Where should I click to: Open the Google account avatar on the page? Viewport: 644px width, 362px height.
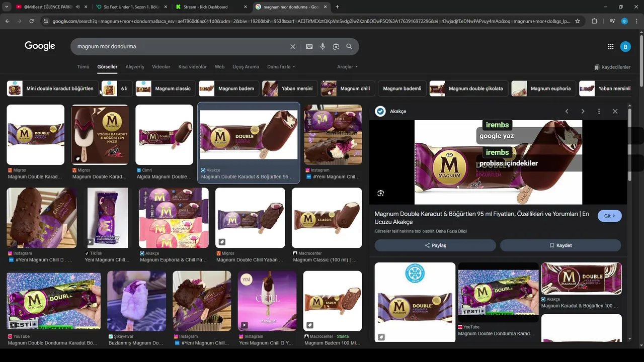pos(625,47)
